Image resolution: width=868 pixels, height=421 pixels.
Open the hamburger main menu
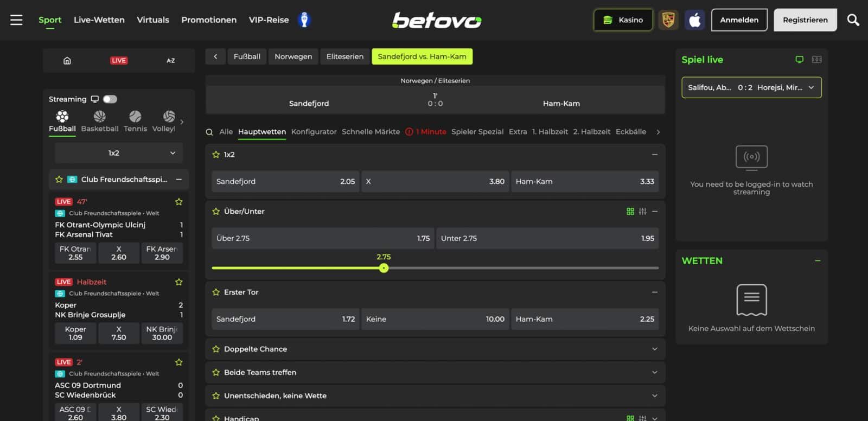[x=16, y=20]
